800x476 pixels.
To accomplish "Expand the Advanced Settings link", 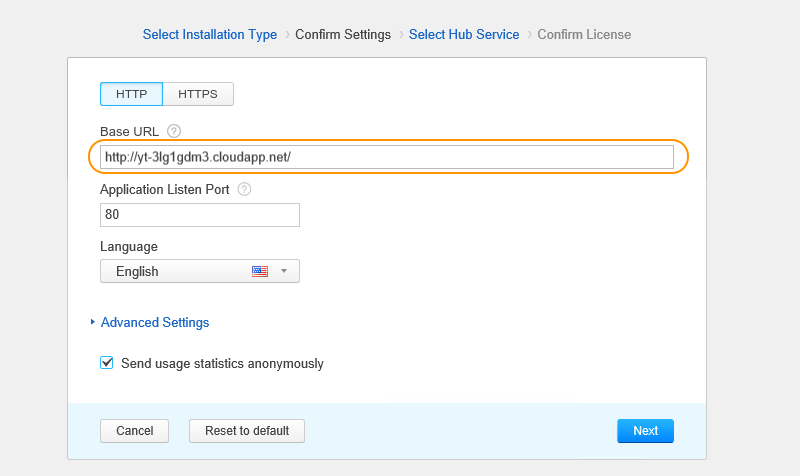I will [155, 322].
